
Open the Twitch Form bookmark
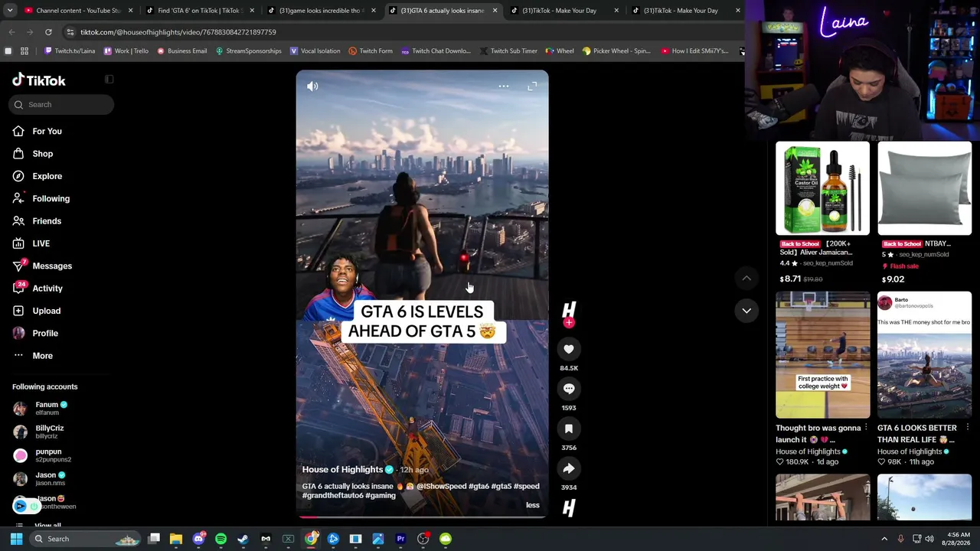371,51
